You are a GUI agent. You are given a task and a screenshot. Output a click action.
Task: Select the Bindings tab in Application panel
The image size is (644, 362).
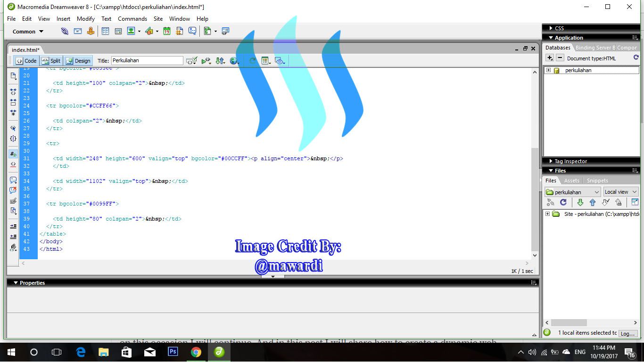click(x=585, y=48)
